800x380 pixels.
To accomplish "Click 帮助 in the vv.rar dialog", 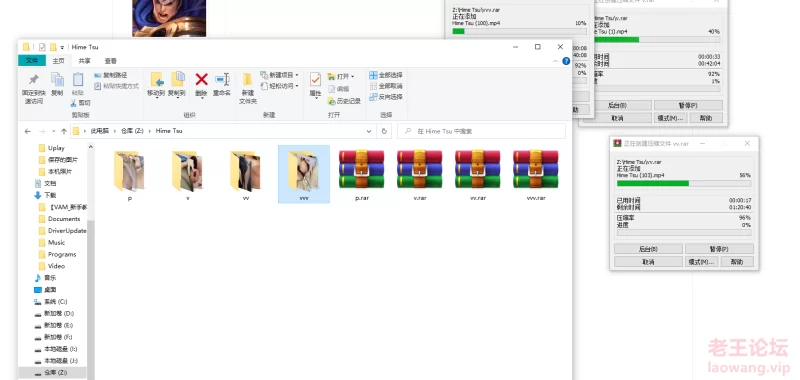I will pos(736,262).
